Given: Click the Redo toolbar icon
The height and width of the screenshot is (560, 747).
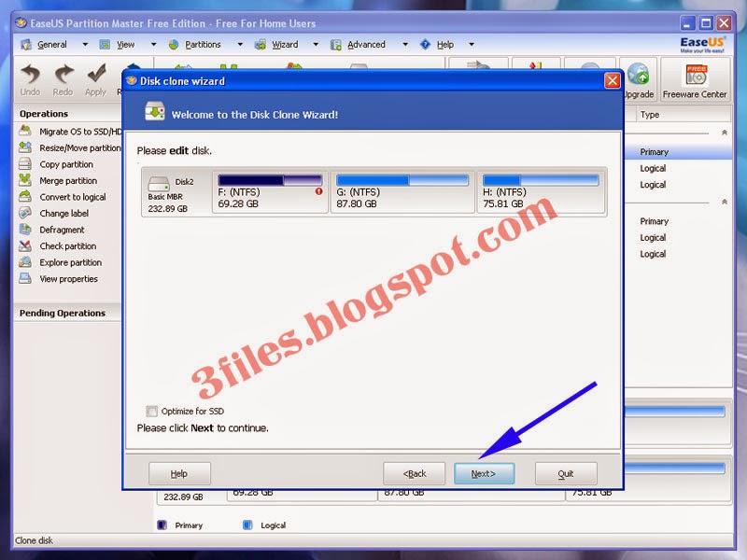Looking at the screenshot, I should 63,75.
